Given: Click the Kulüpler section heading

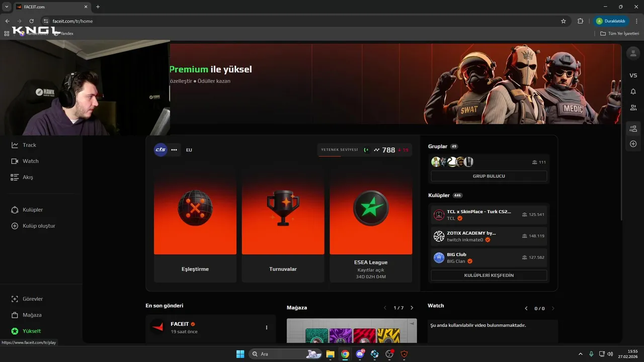Looking at the screenshot, I should click(x=439, y=195).
